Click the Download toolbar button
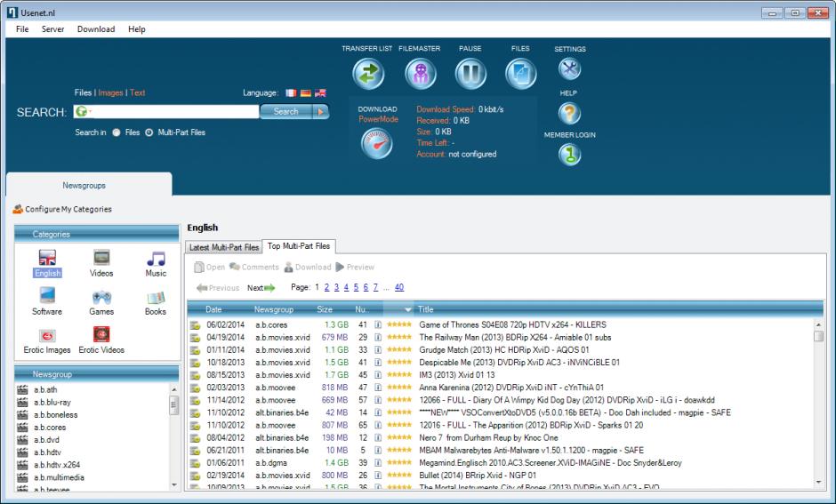This screenshot has width=836, height=504. pos(308,267)
